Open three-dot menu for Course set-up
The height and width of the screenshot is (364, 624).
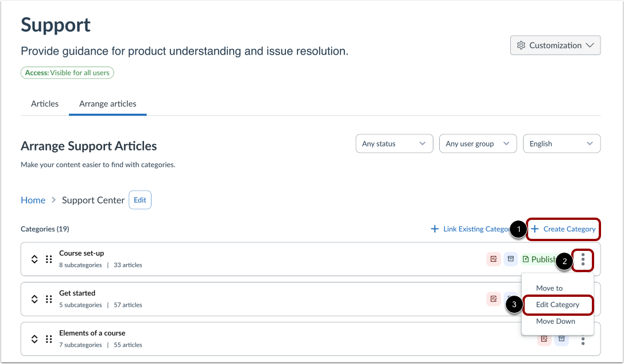tap(583, 260)
